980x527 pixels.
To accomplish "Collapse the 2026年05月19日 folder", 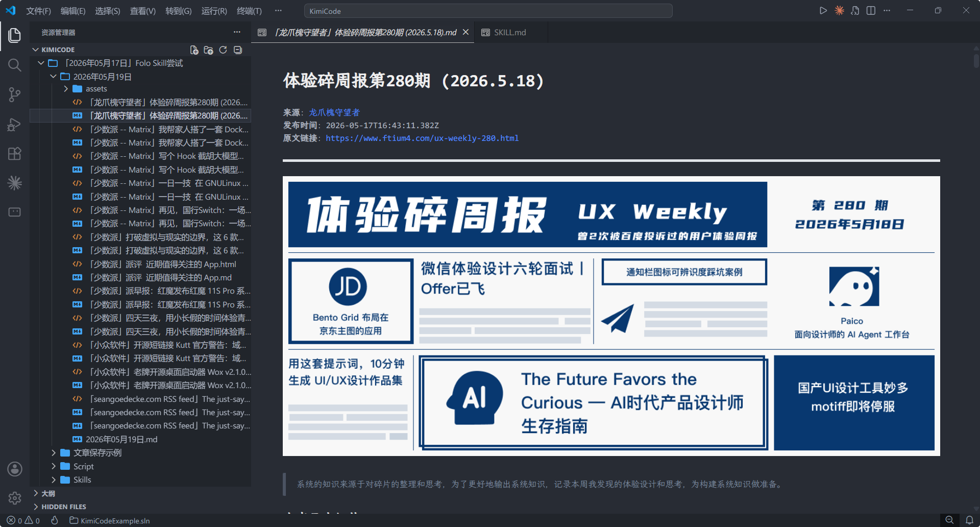I will click(x=54, y=77).
